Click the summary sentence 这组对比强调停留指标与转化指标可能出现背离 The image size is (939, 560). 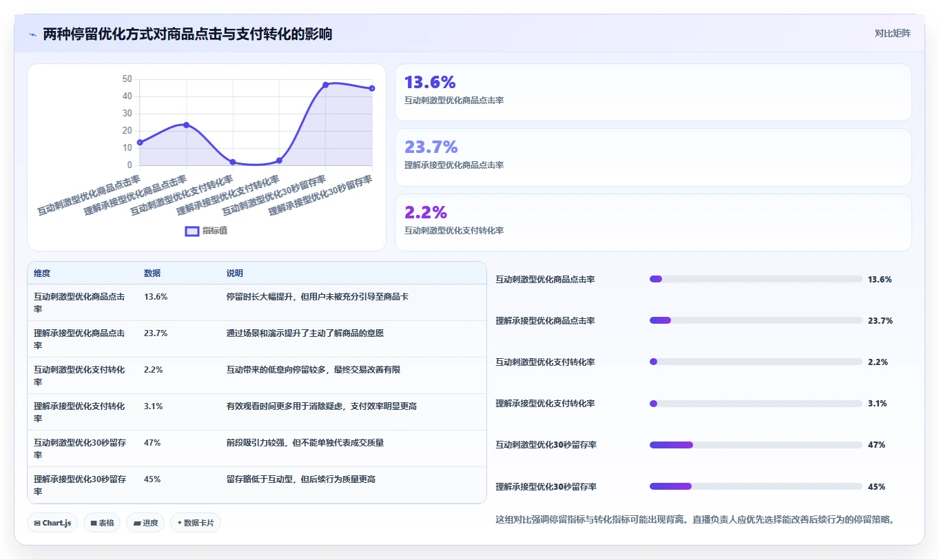pyautogui.click(x=591, y=519)
